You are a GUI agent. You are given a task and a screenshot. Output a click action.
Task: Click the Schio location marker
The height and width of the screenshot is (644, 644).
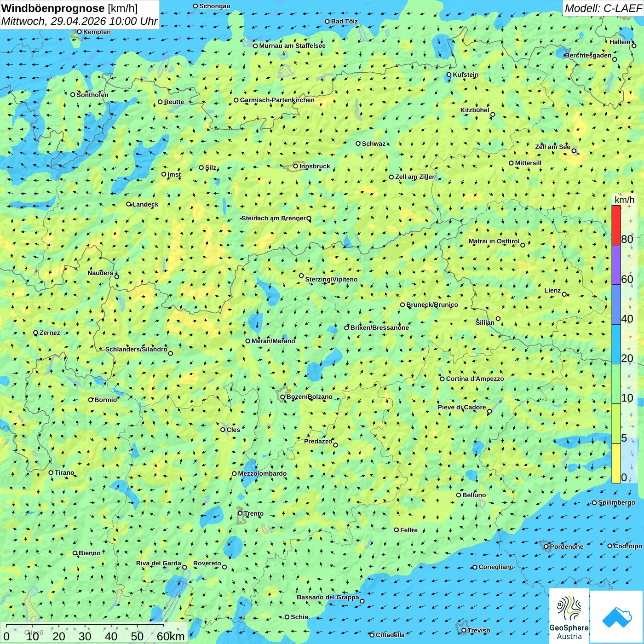click(287, 617)
